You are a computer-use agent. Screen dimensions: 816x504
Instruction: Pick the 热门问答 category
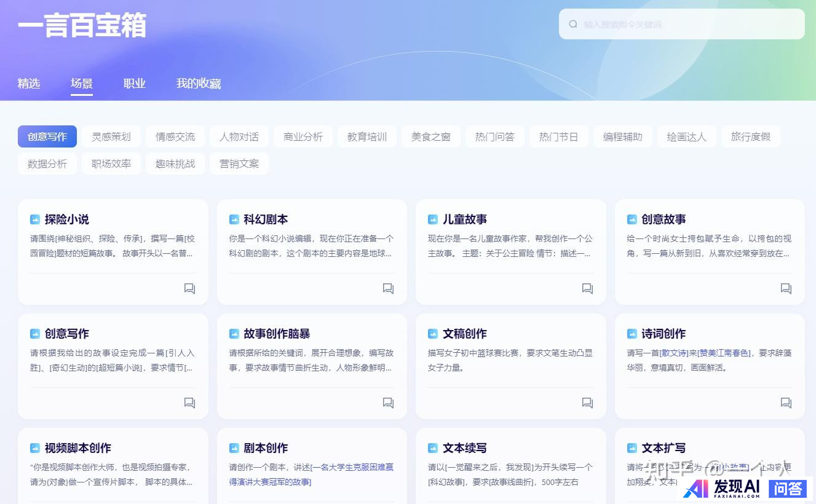[495, 136]
